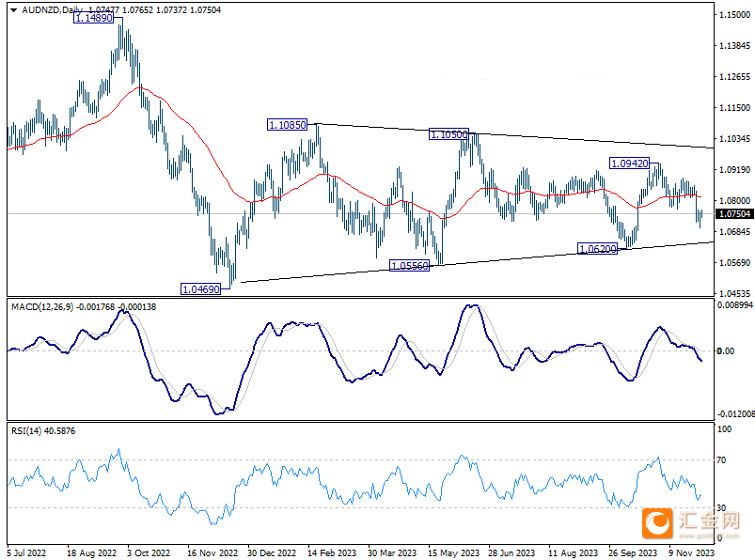Click the RSI 30 level axis label
This screenshot has width=755, height=560.
coord(721,507)
